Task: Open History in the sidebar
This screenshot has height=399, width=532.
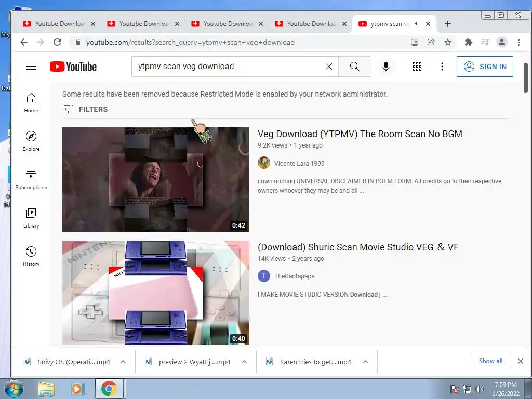Action: tap(31, 257)
